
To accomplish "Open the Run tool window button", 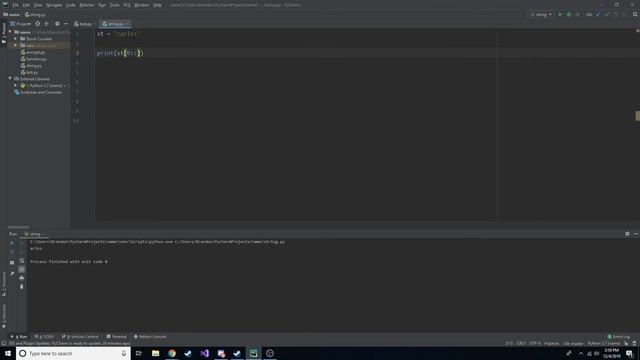I will [x=19, y=337].
